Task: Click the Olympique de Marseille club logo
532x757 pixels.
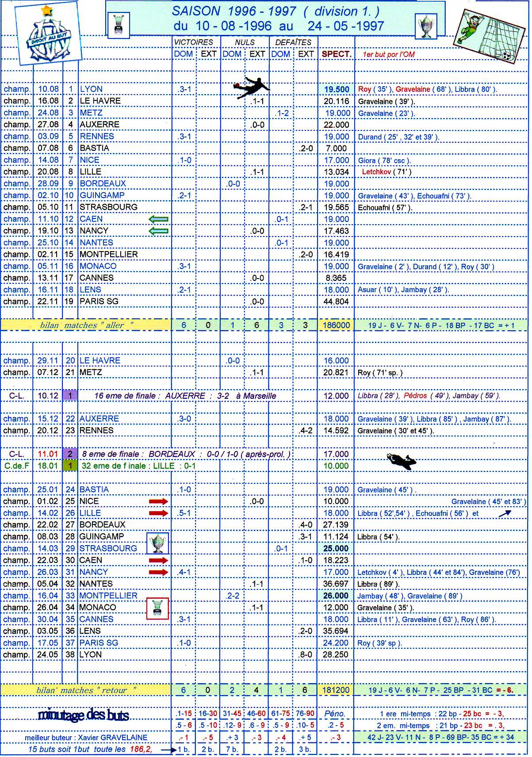Action: 48,35
